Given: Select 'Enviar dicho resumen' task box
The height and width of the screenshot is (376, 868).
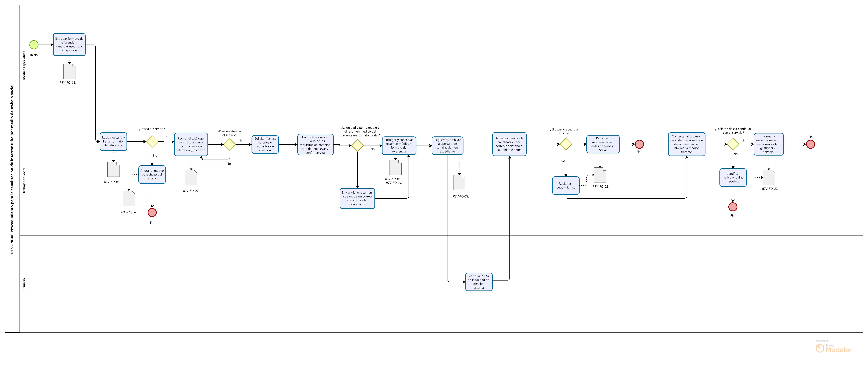Looking at the screenshot, I should (357, 198).
